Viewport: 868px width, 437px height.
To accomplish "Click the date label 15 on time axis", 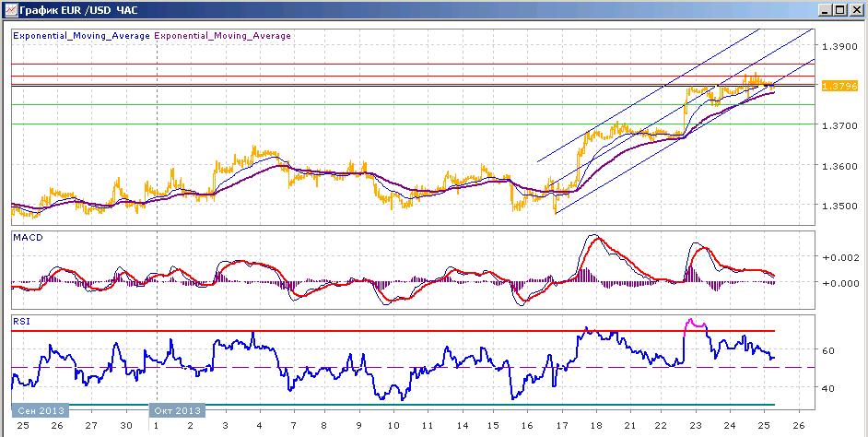I will pos(493,426).
